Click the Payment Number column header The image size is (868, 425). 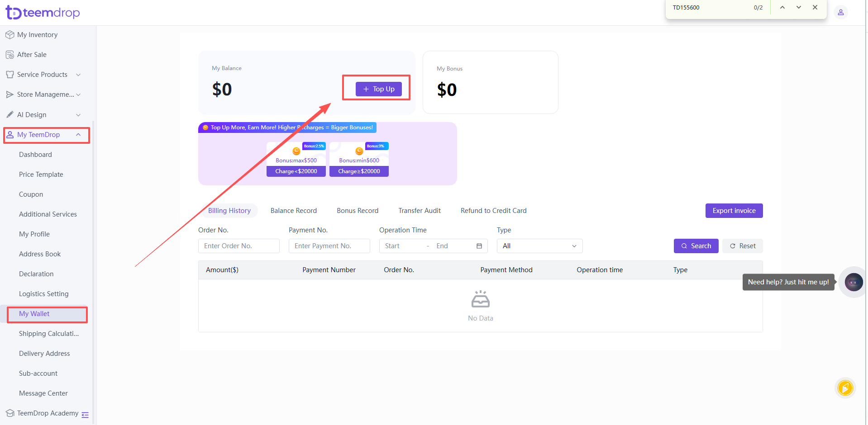(x=329, y=270)
